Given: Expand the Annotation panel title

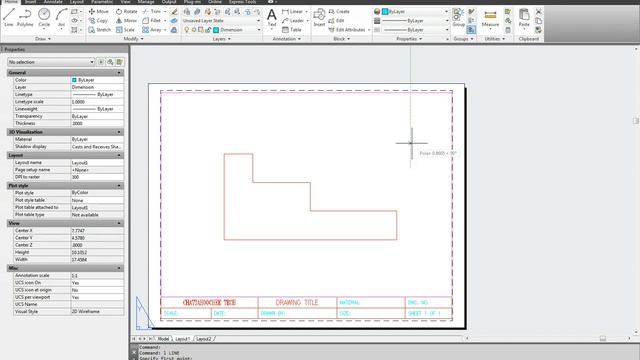Looking at the screenshot, I should (x=287, y=39).
